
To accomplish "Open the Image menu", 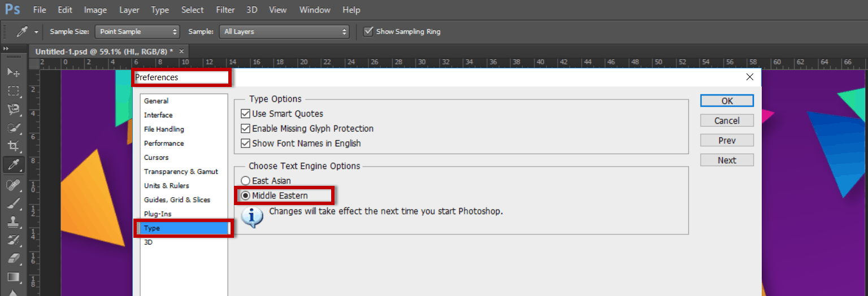I will click(96, 10).
